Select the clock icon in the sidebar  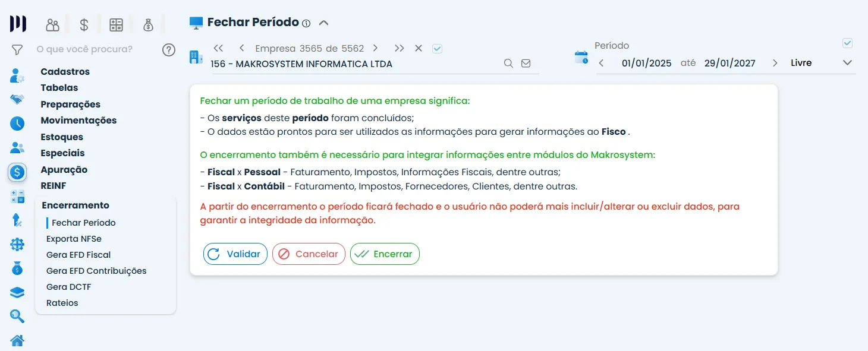click(17, 123)
